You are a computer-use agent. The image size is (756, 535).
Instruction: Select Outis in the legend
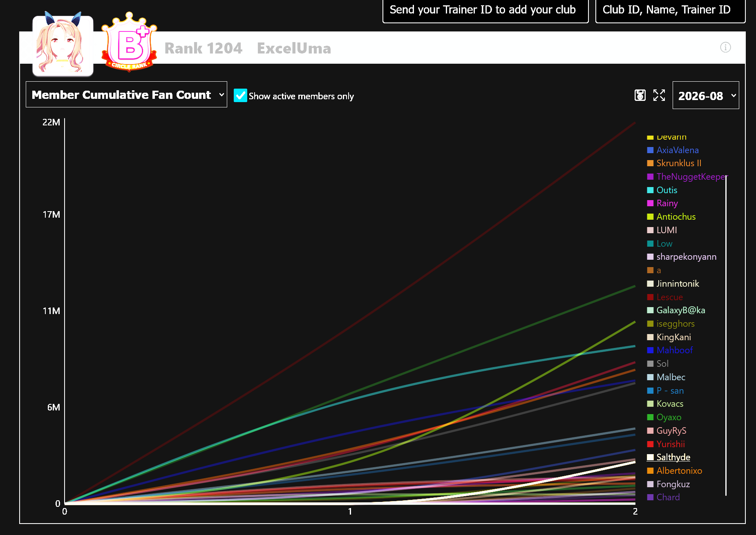[662, 190]
